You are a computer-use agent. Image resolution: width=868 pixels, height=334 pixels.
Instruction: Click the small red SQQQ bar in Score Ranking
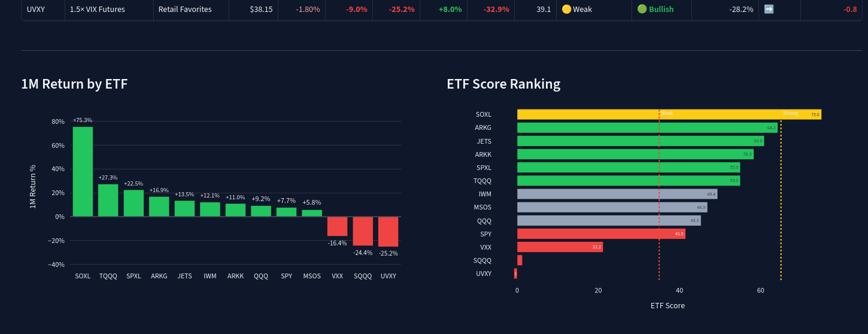click(520, 260)
